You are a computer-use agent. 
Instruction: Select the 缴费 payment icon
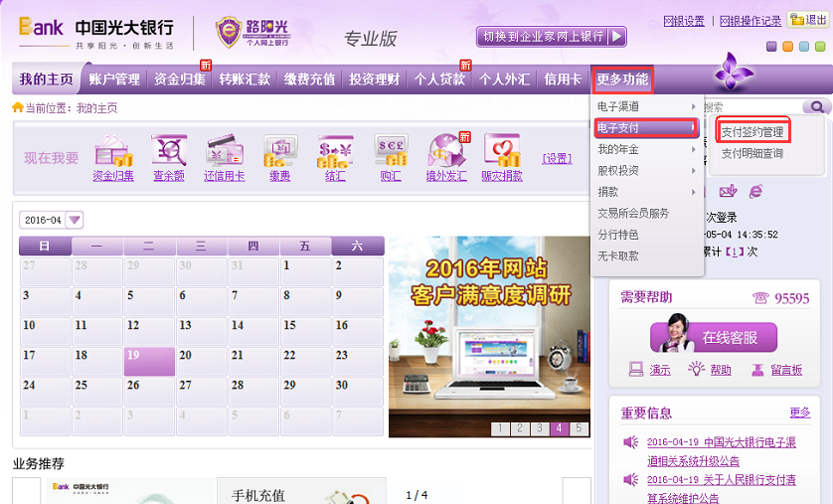[x=280, y=151]
